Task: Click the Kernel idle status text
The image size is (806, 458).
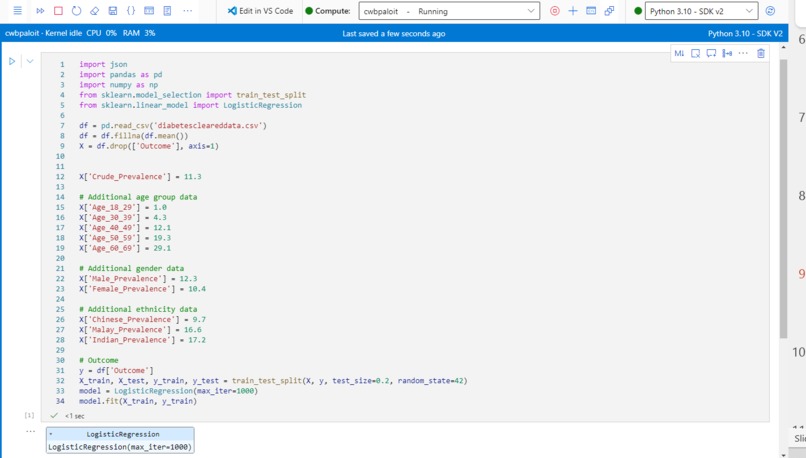Action: 64,33
